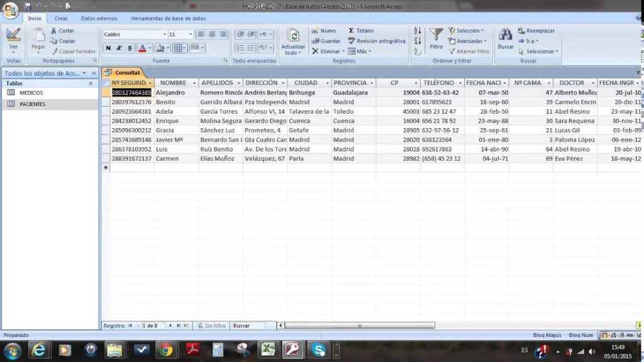The height and width of the screenshot is (362, 644).
Task: Sort records in descending order
Action: (418, 41)
